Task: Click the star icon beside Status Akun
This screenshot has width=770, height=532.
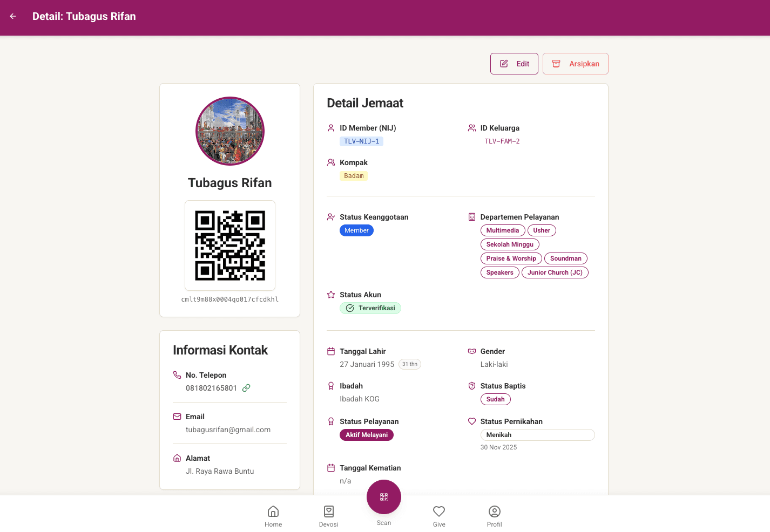Action: 331,295
